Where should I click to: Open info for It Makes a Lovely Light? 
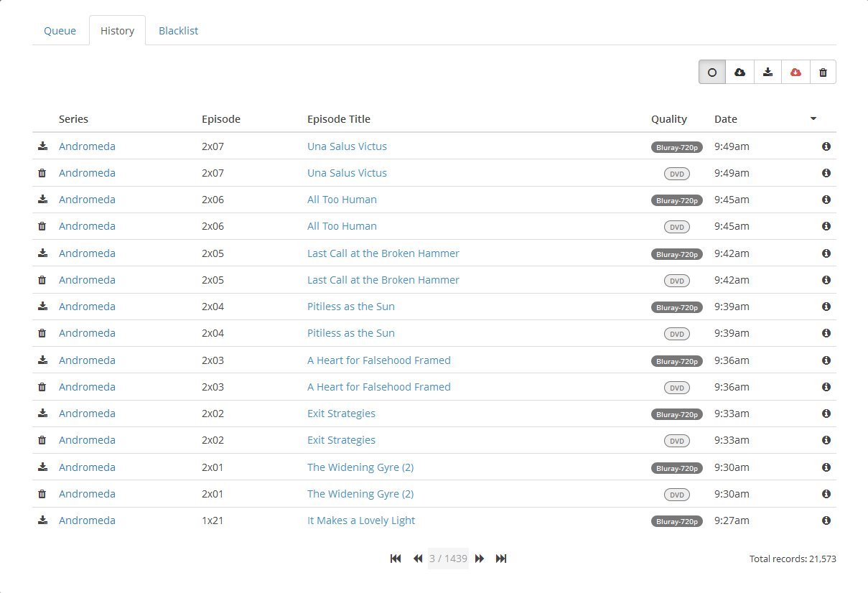(x=826, y=520)
